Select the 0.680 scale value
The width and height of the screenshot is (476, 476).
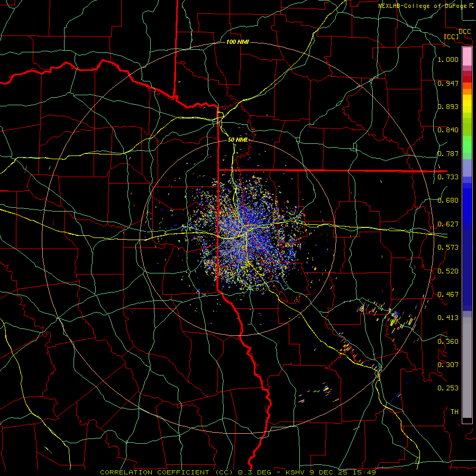click(448, 200)
